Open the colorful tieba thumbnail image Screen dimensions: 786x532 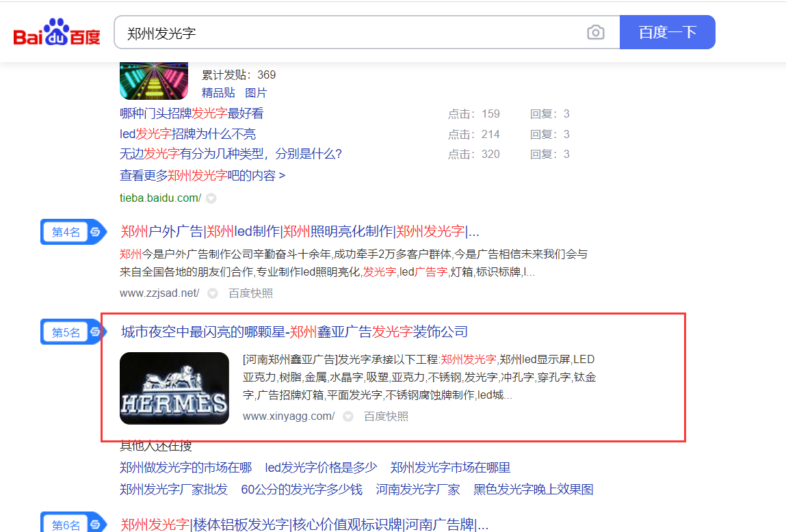(x=154, y=81)
